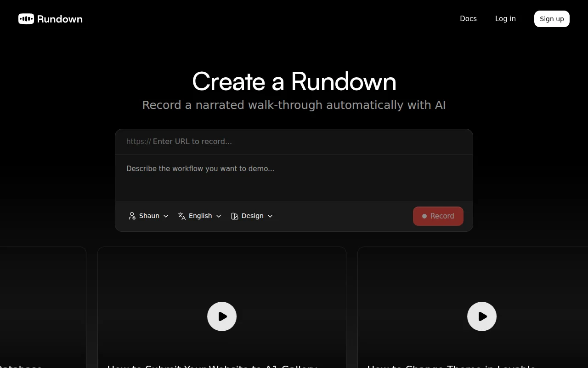Open the Docs page
This screenshot has width=588, height=368.
point(468,19)
